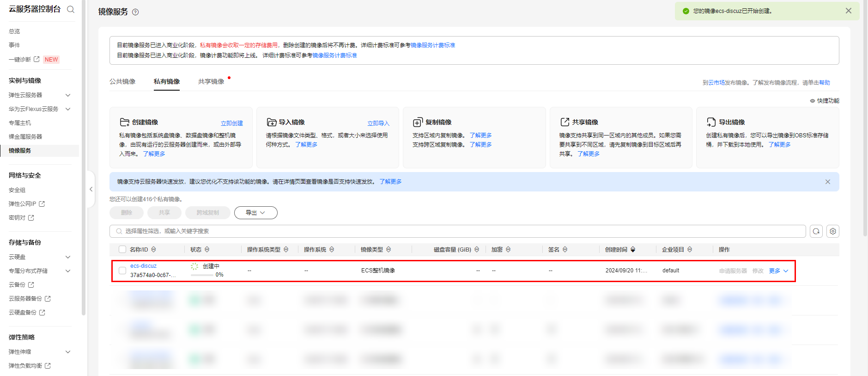Open the help icon next to 镜像服务
Viewport: 868px width, 376px height.
point(135,12)
